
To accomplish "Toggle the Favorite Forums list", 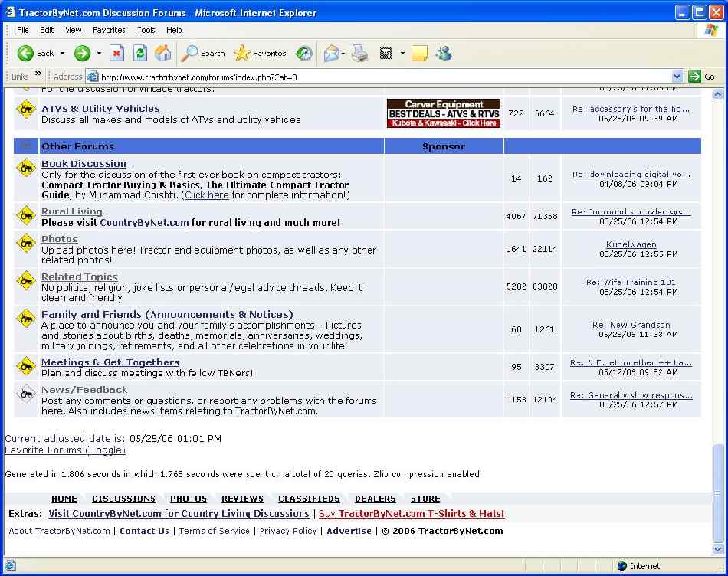I will click(65, 450).
